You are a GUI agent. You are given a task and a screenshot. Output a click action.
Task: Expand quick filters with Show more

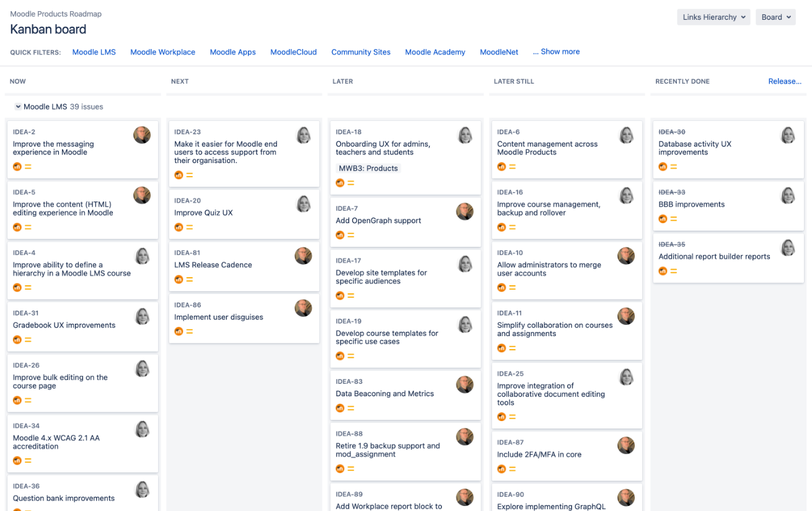pyautogui.click(x=557, y=51)
